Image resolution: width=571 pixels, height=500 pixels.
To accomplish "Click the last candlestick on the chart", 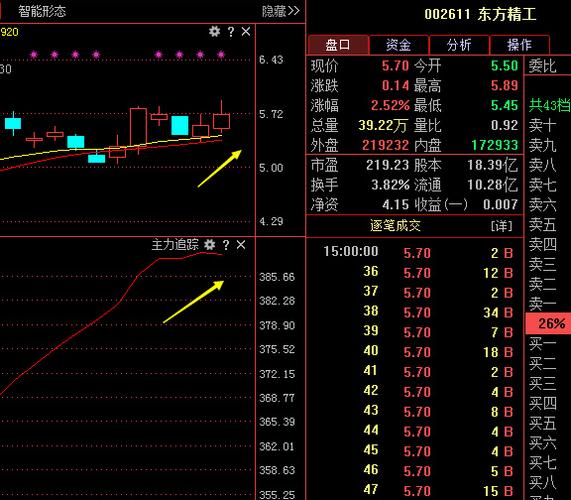I will [x=221, y=117].
